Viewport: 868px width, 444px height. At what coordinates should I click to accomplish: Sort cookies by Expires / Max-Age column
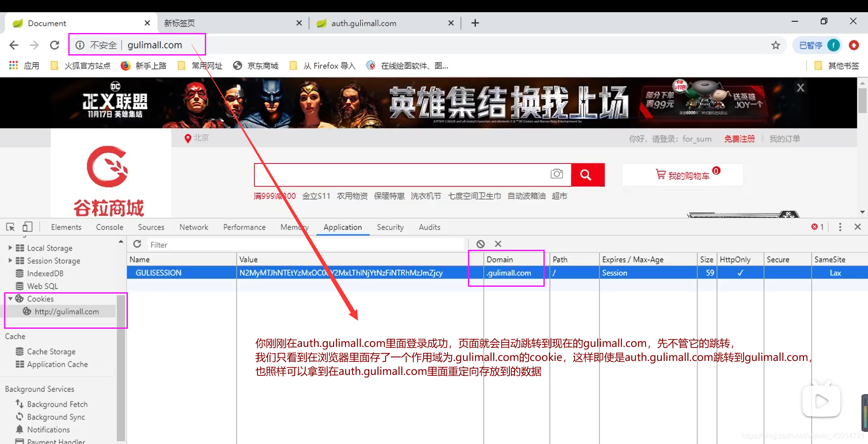click(x=648, y=260)
